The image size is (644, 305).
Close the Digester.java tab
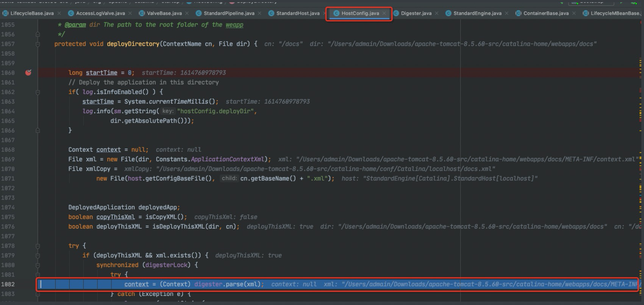437,13
